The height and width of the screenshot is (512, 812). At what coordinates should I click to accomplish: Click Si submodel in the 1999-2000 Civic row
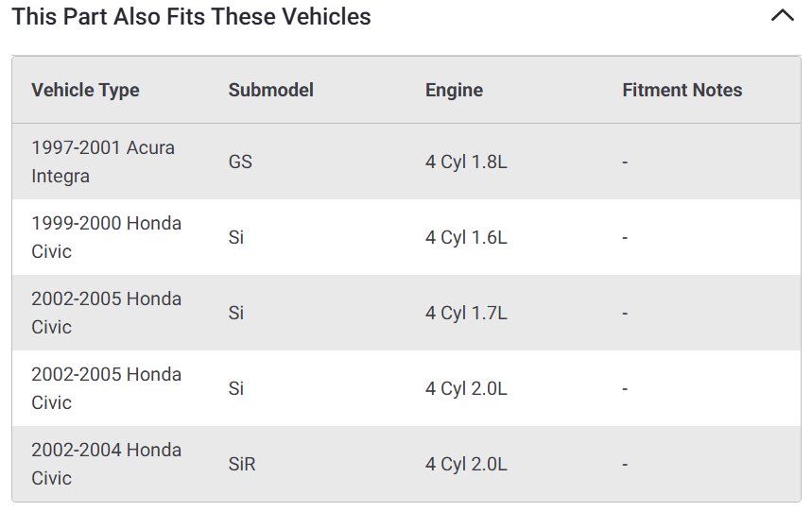[235, 237]
